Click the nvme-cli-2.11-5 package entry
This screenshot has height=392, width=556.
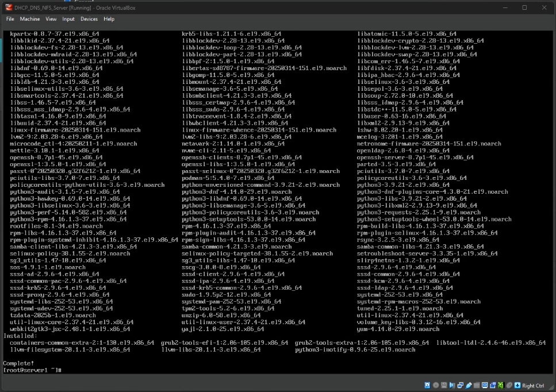pyautogui.click(x=226, y=150)
